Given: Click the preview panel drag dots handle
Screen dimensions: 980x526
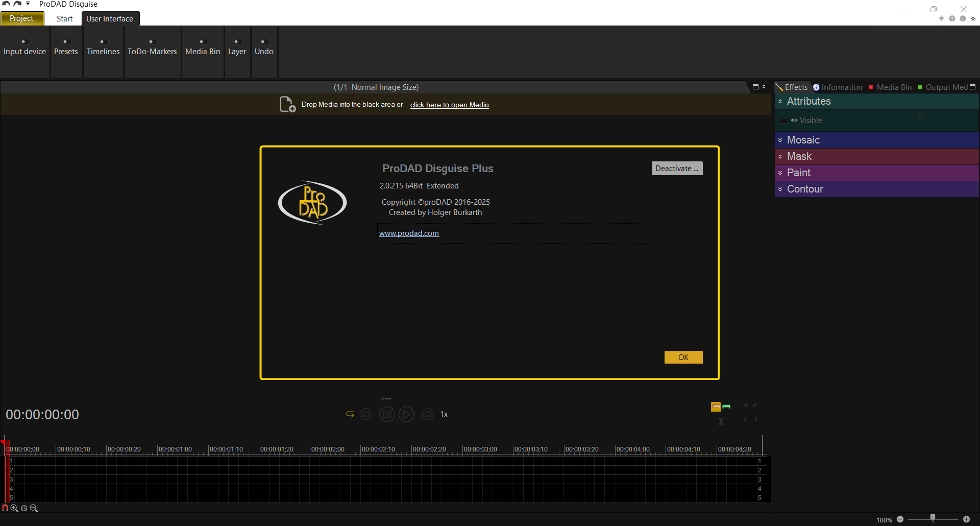Looking at the screenshot, I should [386, 398].
